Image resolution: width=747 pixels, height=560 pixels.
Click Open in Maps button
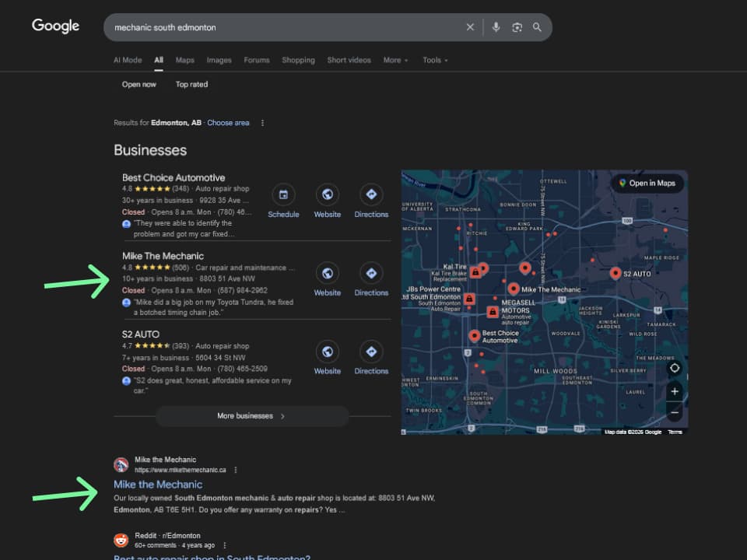pyautogui.click(x=647, y=184)
